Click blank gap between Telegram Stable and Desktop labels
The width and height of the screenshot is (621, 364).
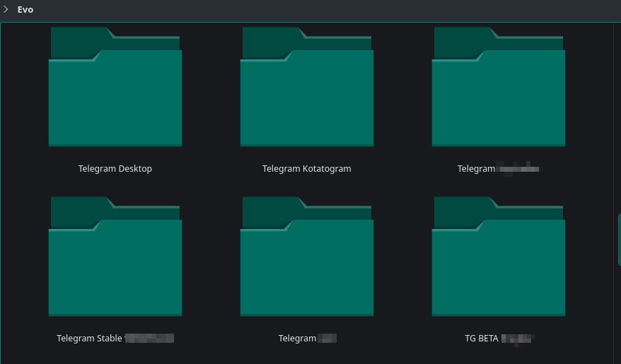click(115, 185)
